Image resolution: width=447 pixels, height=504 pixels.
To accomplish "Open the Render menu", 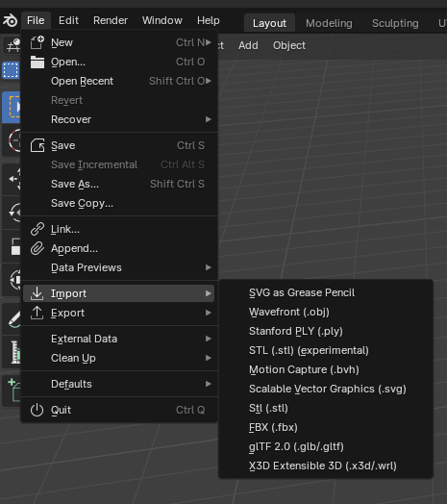I will tap(111, 20).
